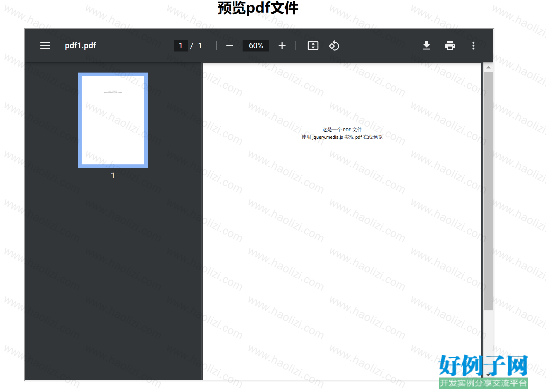Open the more actions three-dot menu

[473, 46]
